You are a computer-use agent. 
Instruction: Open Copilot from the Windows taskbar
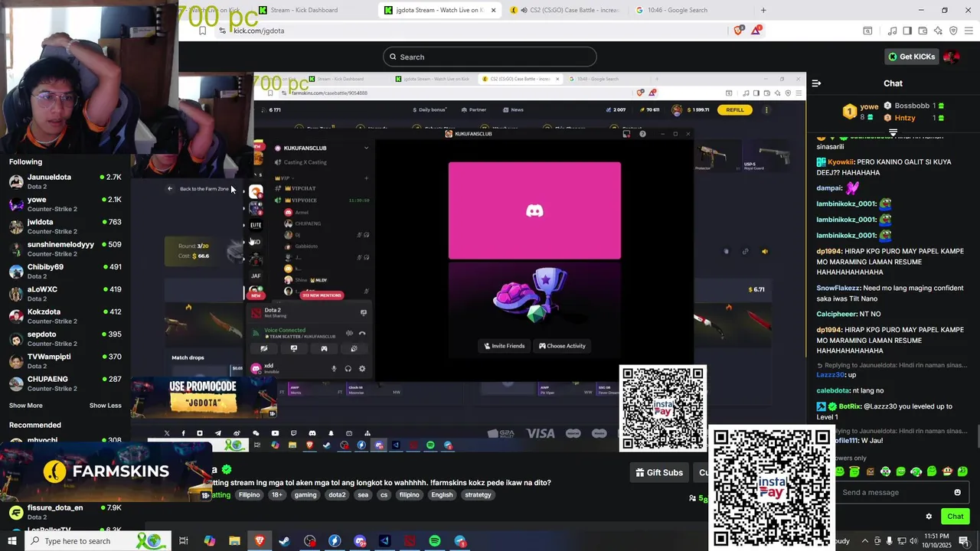click(210, 541)
